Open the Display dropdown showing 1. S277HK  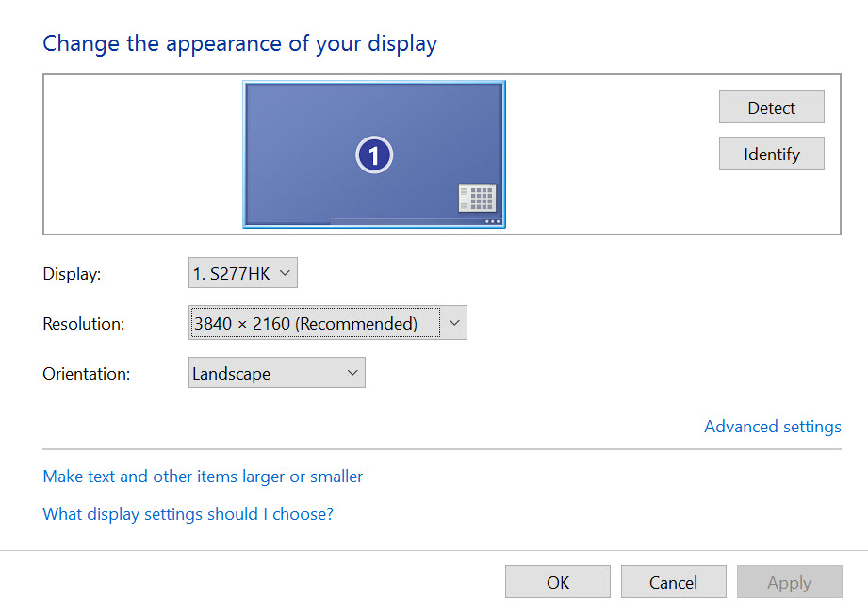243,274
